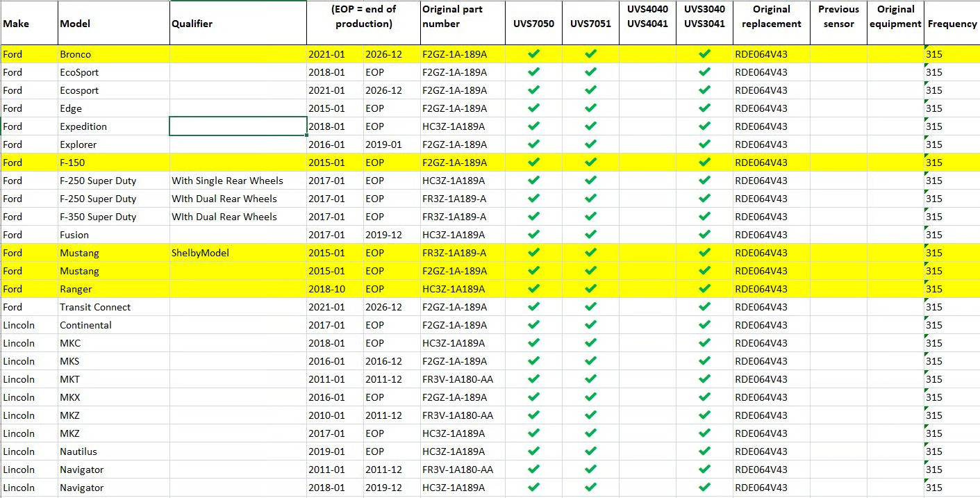Select UVS7051 checkmark in the F2GZ Mustang row
Image resolution: width=980 pixels, height=498 pixels.
pos(590,271)
